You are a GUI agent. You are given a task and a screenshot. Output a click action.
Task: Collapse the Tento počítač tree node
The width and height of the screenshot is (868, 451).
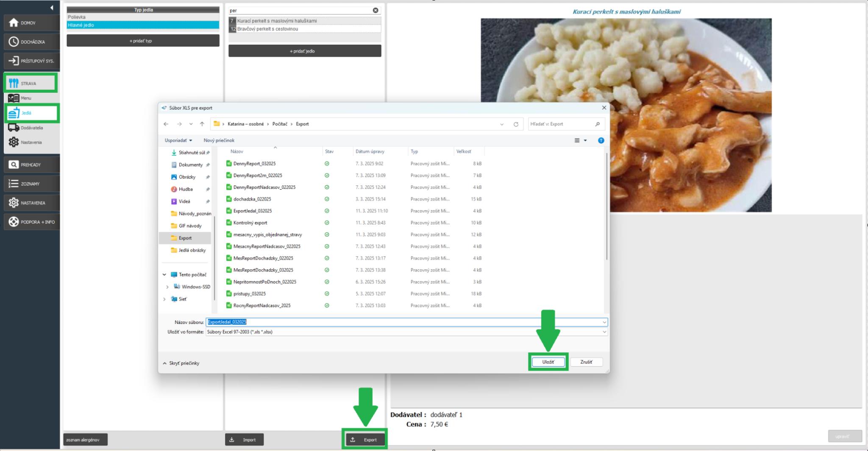tap(164, 274)
